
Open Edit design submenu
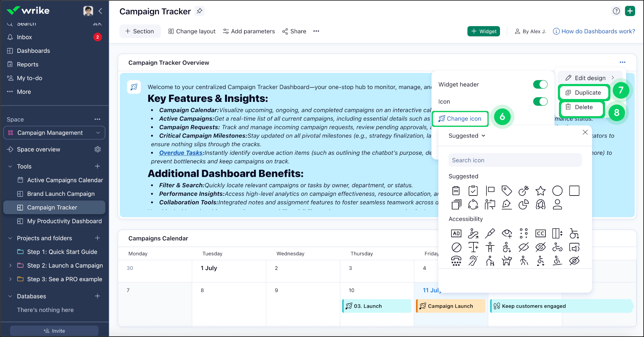[x=590, y=78]
